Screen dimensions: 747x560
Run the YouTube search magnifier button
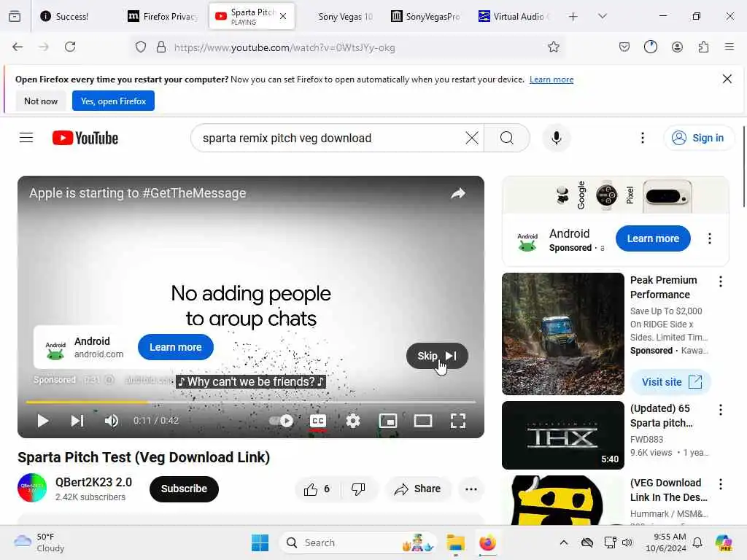click(x=507, y=138)
